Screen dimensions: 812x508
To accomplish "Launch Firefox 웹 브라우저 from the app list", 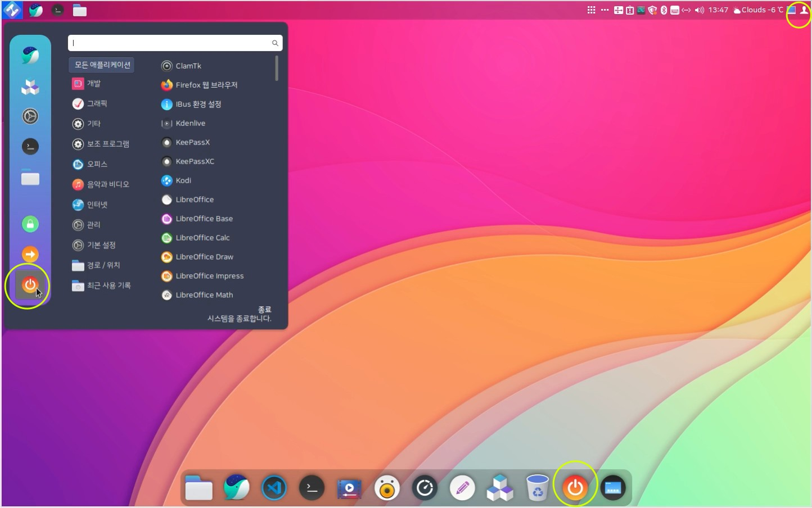I will [x=206, y=85].
